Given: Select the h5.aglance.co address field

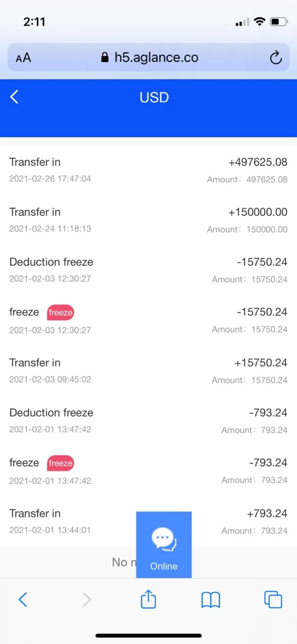Looking at the screenshot, I should (x=156, y=57).
